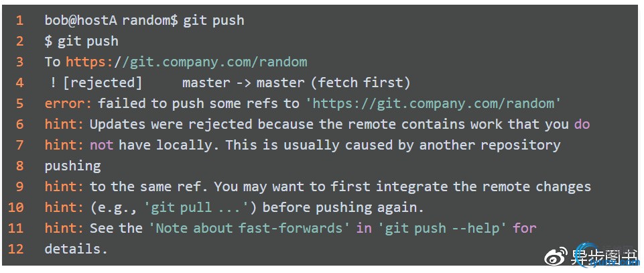Click the 'Note about fast-forwards' quoted text
The width and height of the screenshot is (644, 273).
coord(253,228)
